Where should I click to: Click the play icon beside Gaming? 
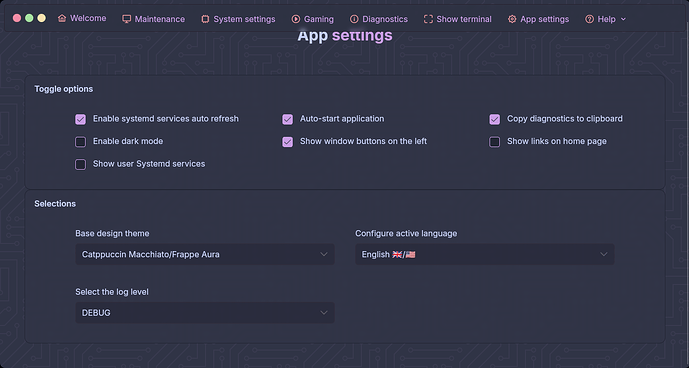296,19
